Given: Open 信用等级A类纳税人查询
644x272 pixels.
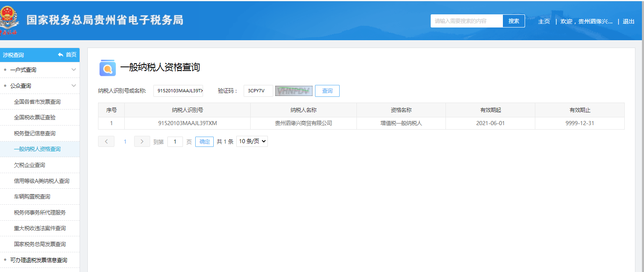Looking at the screenshot, I should (x=41, y=181).
